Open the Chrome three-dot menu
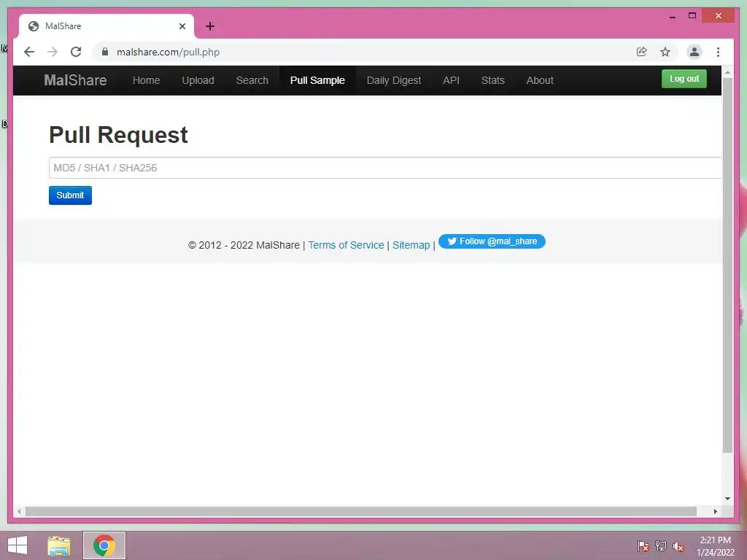Screen dimensions: 747x560 point(718,52)
